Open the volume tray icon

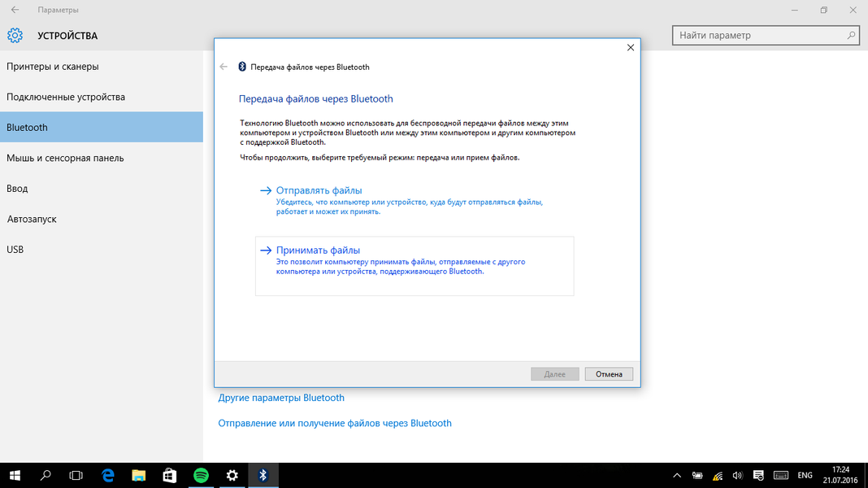pyautogui.click(x=737, y=475)
